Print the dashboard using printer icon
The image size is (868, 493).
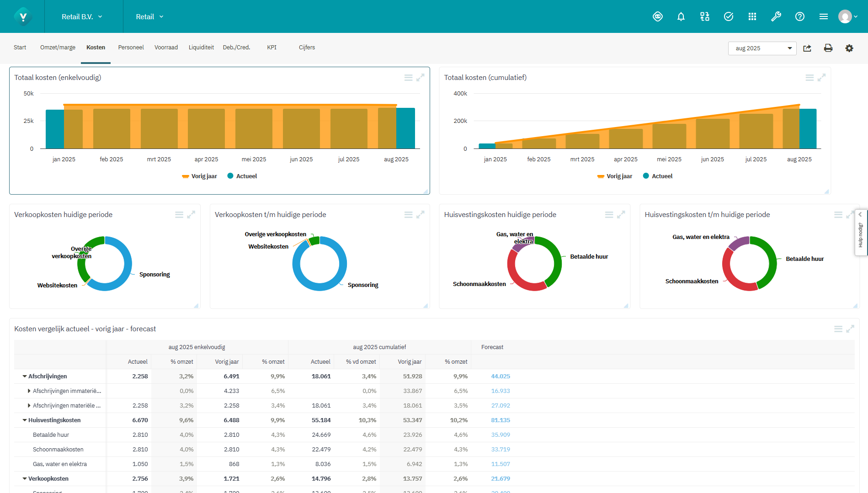coord(828,48)
